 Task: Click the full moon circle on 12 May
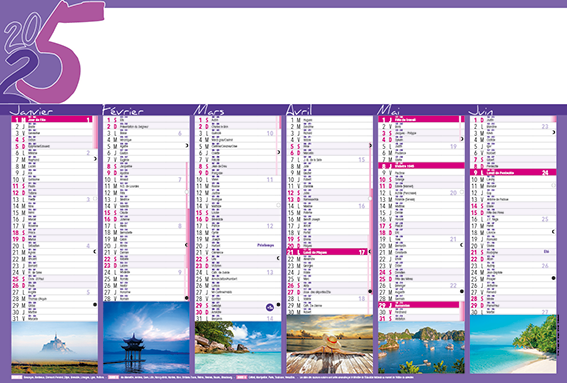coord(462,192)
